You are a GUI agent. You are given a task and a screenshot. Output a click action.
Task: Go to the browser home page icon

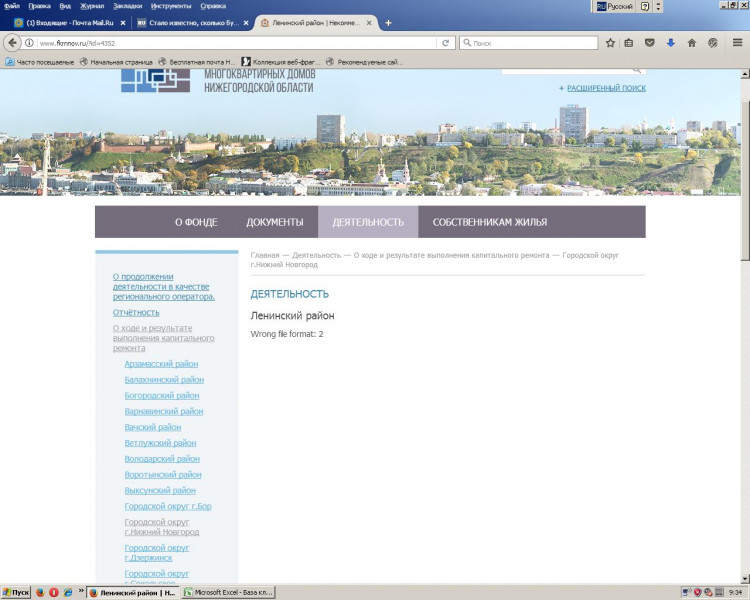point(691,43)
